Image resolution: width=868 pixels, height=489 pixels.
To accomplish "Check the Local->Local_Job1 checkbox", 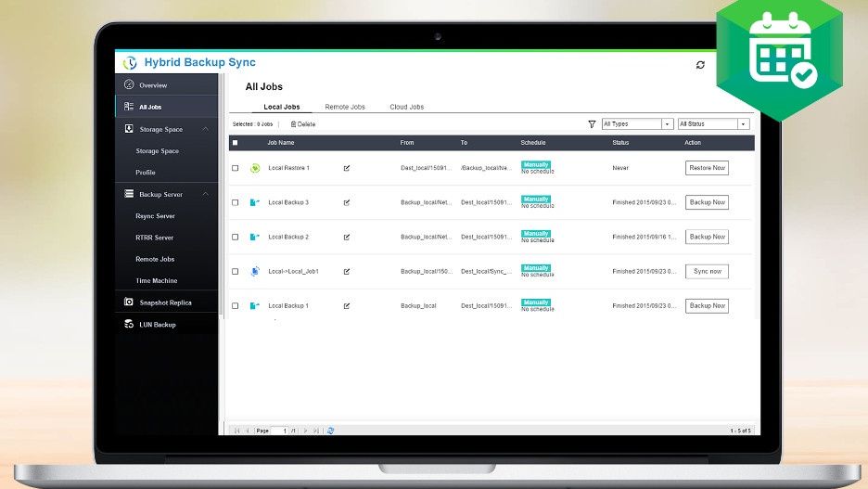I will click(236, 272).
